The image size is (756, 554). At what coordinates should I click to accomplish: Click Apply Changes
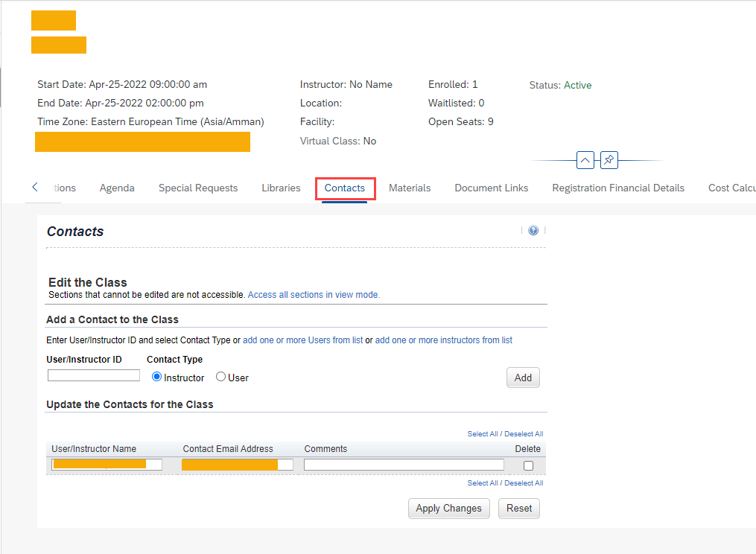pos(449,508)
